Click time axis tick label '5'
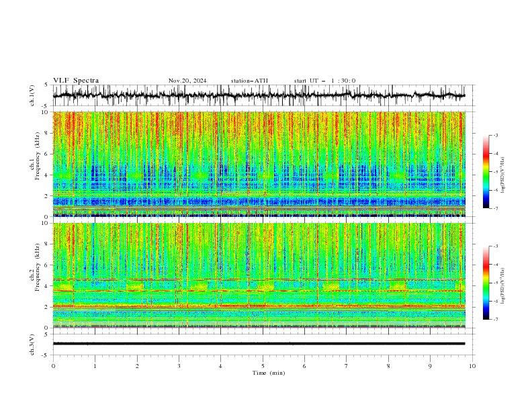The image size is (532, 411). [x=263, y=366]
